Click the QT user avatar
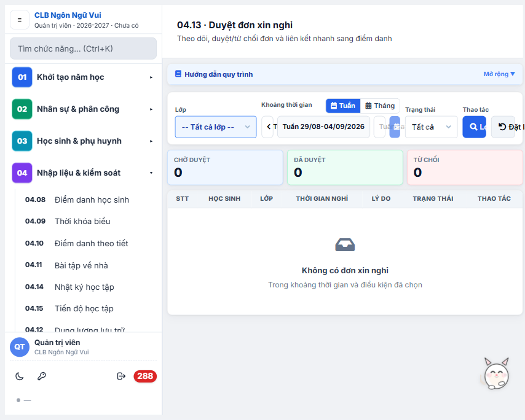 pos(20,347)
